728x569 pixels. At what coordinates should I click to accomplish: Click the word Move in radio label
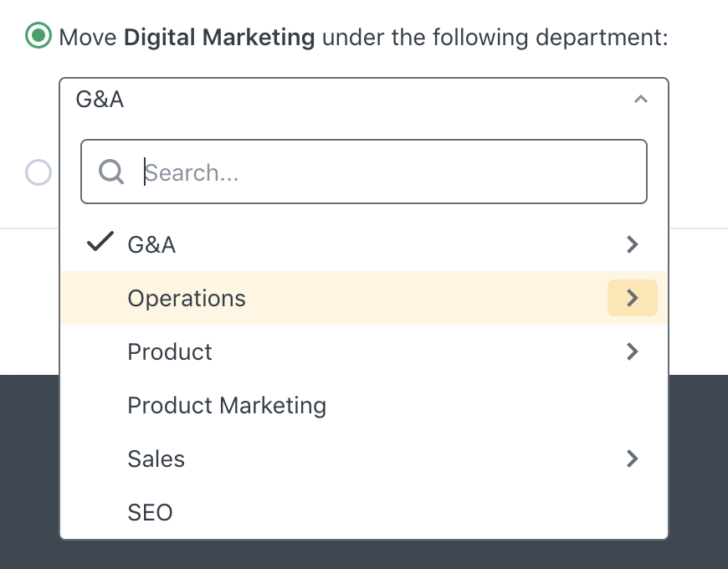(x=88, y=37)
